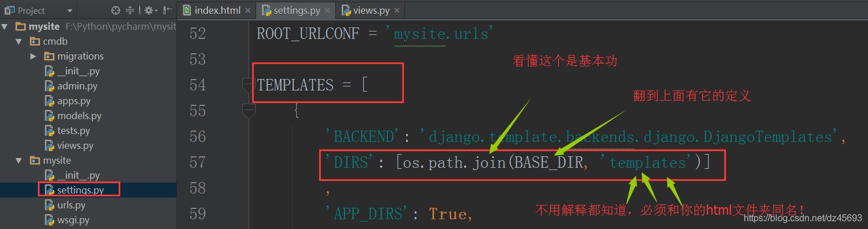Viewport: 868px width, 229px height.
Task: Select settings.py in the project tree
Action: (x=81, y=190)
